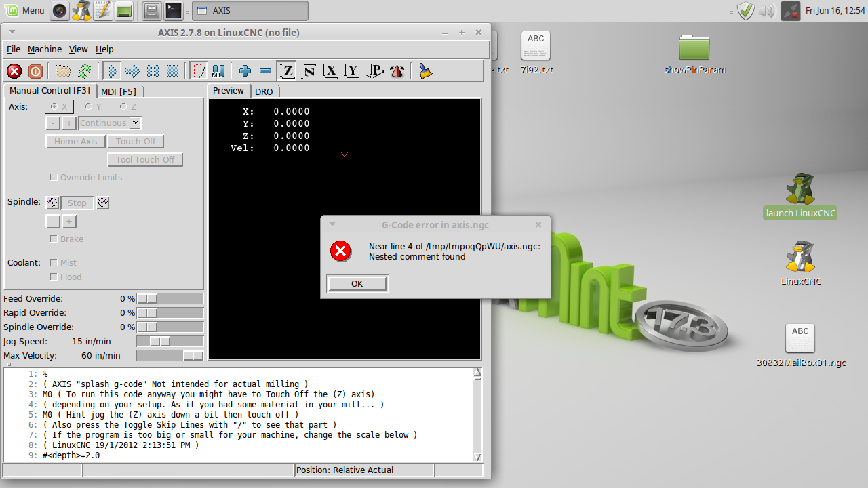Screen dimensions: 868x488
Task: Open the Continuous jog increment dropdown
Action: [110, 123]
